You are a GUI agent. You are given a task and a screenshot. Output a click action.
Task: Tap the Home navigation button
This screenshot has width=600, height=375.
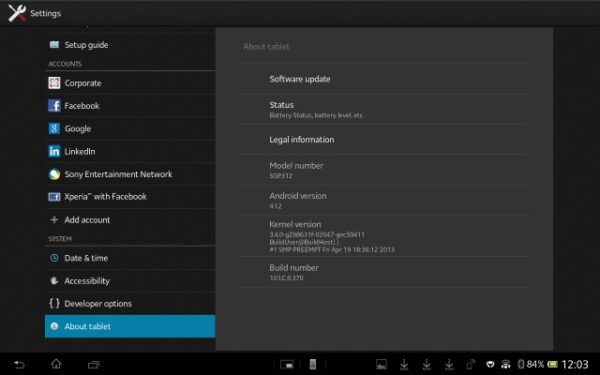click(x=56, y=364)
